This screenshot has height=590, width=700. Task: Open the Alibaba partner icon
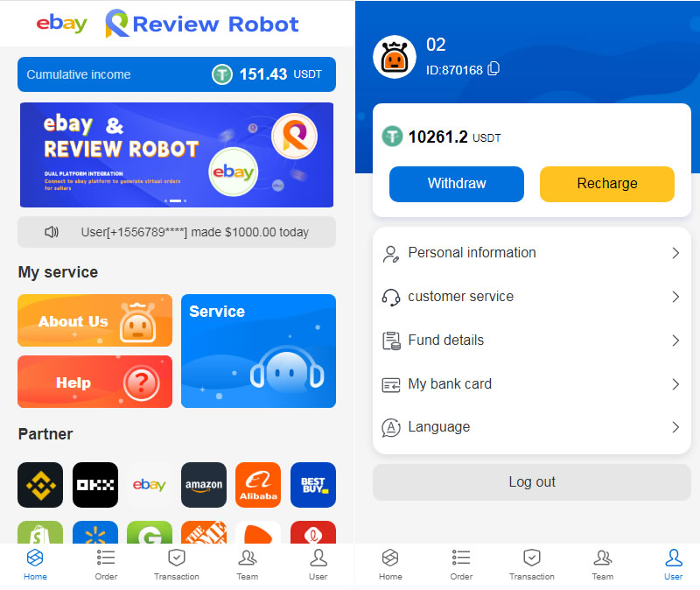coord(258,485)
